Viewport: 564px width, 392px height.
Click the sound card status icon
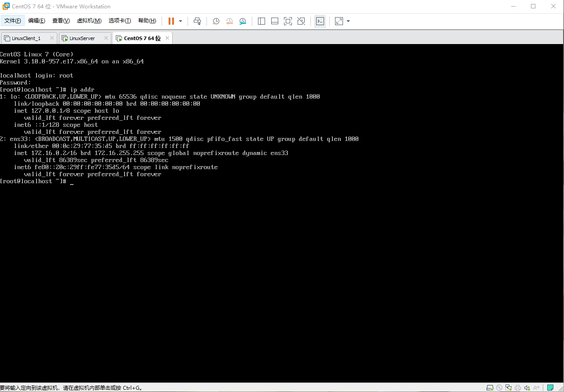click(x=527, y=388)
